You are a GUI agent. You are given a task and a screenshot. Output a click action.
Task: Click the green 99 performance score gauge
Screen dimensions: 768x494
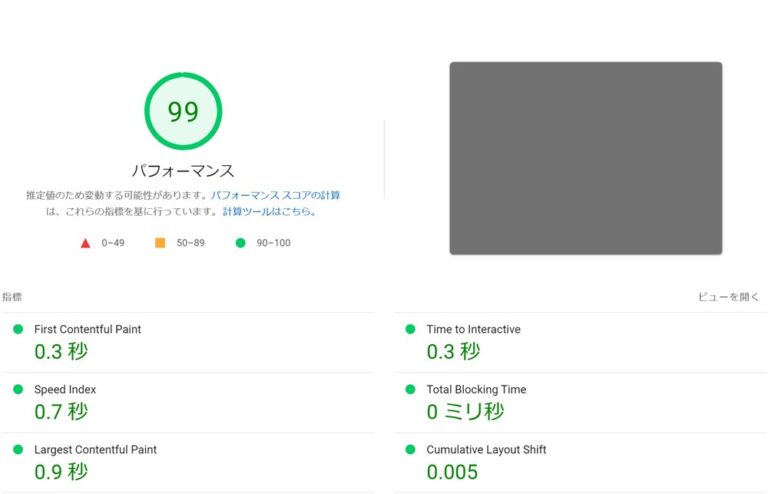[183, 112]
